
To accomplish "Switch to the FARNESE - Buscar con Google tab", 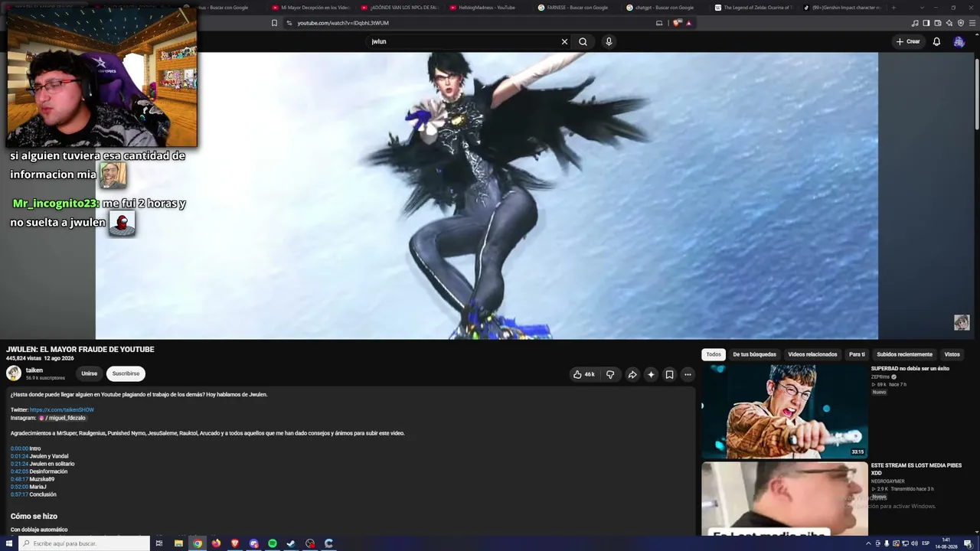I will pyautogui.click(x=574, y=8).
